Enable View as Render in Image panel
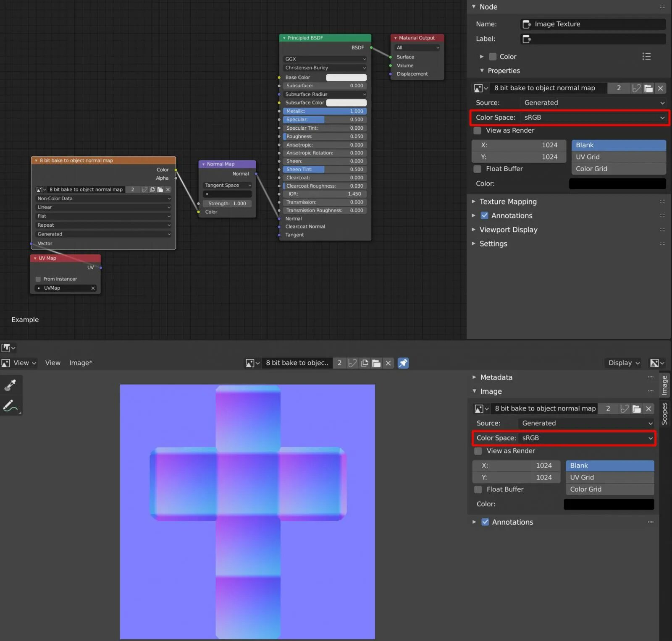 [478, 451]
